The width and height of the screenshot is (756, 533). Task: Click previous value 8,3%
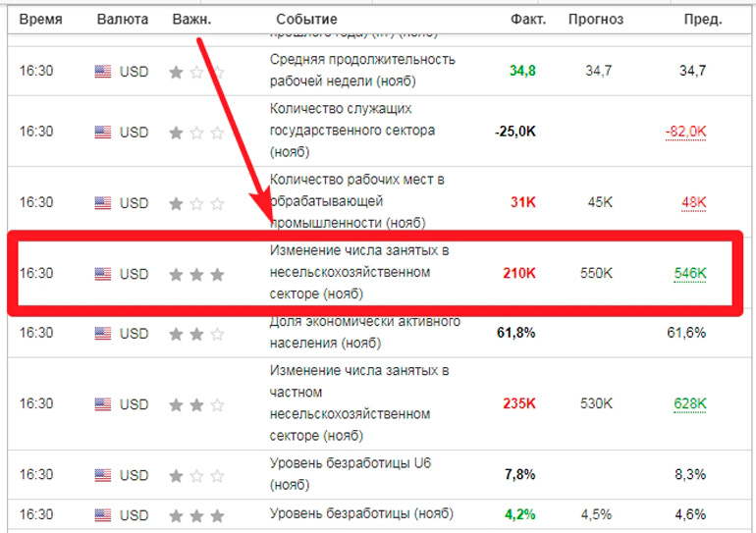tap(690, 474)
